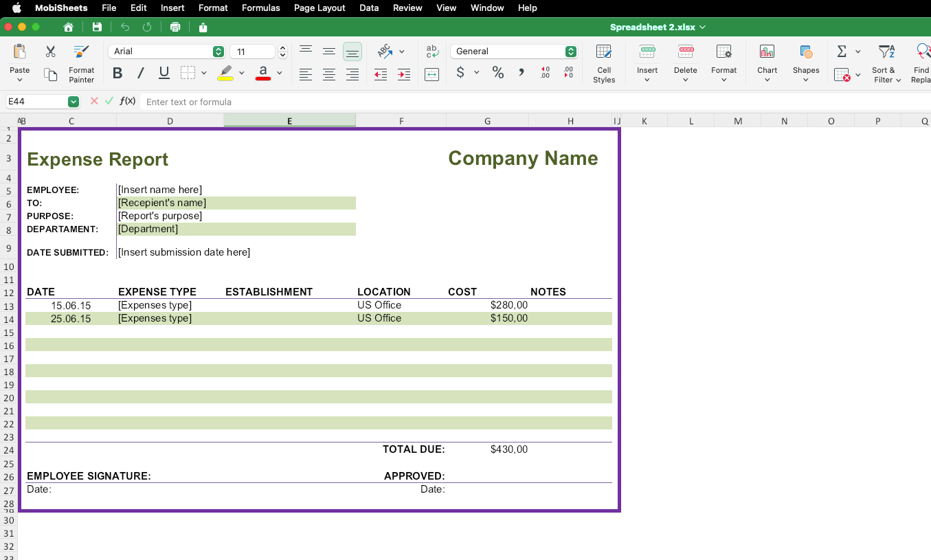Click the formula bar input field

pos(535,102)
